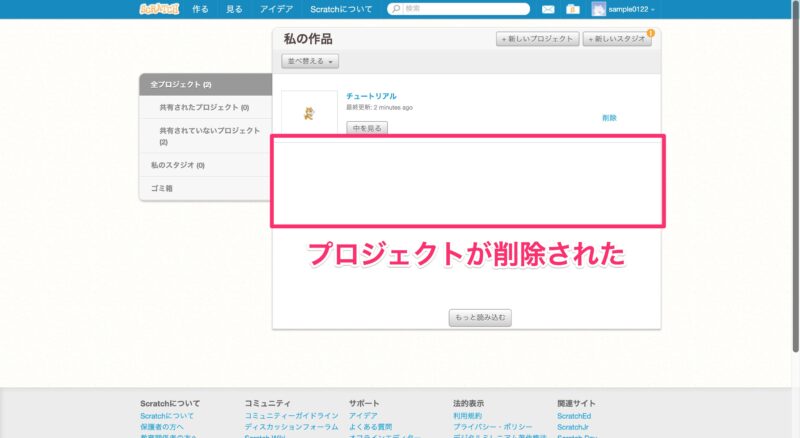Click the 削除 link for チュートリアル
The width and height of the screenshot is (800, 438).
pos(609,118)
